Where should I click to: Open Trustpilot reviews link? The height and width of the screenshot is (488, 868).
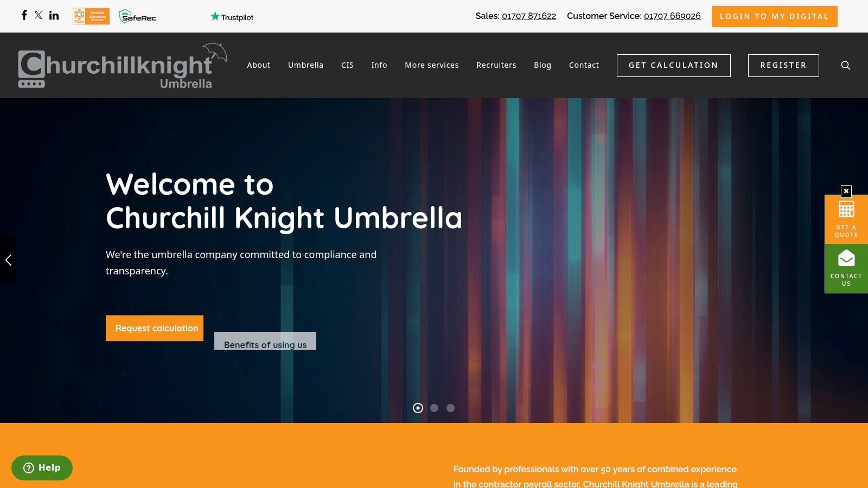(x=232, y=17)
